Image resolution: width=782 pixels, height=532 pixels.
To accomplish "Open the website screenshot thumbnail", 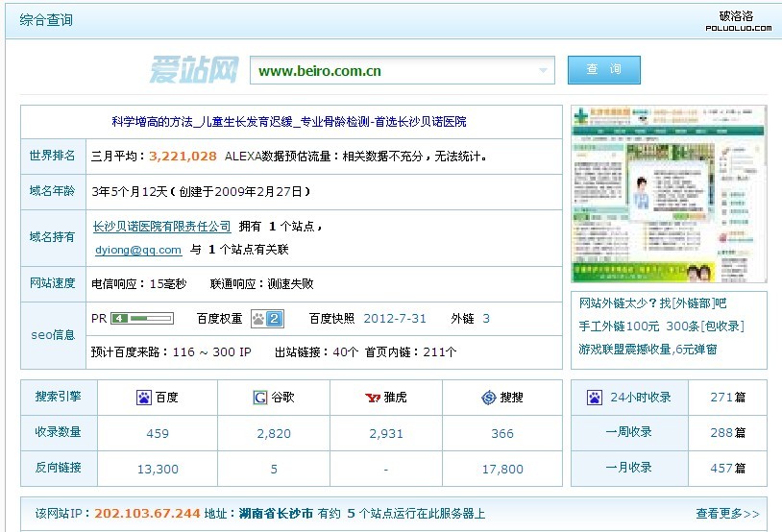I will [669, 194].
